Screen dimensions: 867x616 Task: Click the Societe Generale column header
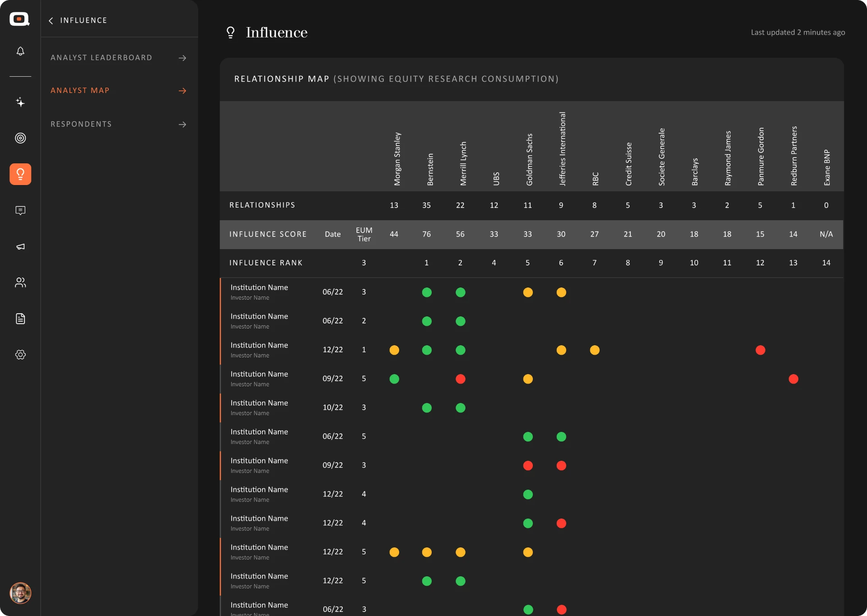(662, 157)
